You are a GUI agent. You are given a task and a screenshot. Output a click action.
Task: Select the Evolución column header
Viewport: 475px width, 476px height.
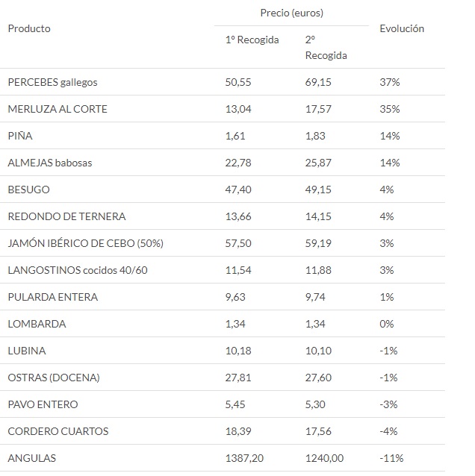pos(402,28)
